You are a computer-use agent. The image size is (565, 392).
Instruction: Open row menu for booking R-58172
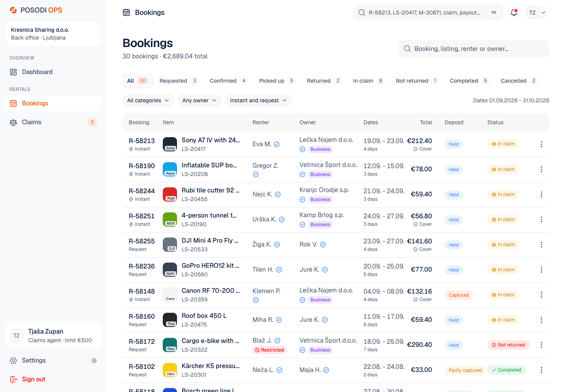point(541,345)
